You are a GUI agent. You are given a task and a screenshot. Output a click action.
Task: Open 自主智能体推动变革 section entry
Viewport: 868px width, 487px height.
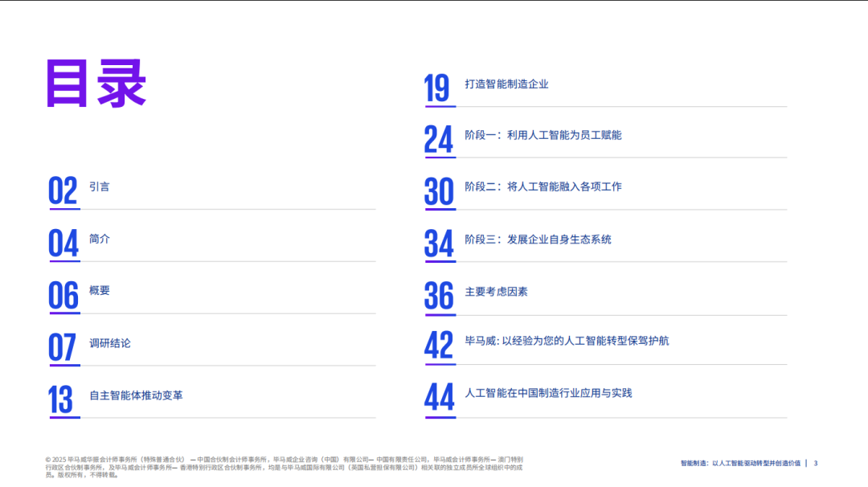pos(136,395)
